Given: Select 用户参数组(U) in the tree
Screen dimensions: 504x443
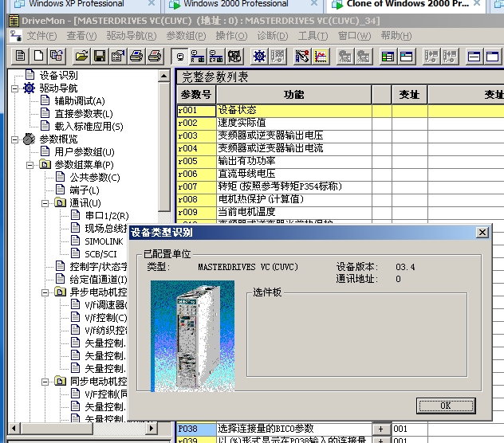Looking at the screenshot, I should click(85, 152).
